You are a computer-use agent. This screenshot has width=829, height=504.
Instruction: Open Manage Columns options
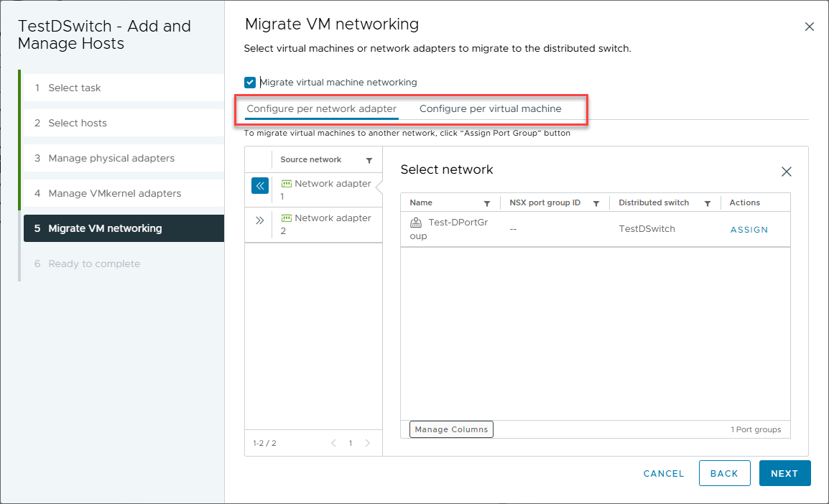[451, 429]
